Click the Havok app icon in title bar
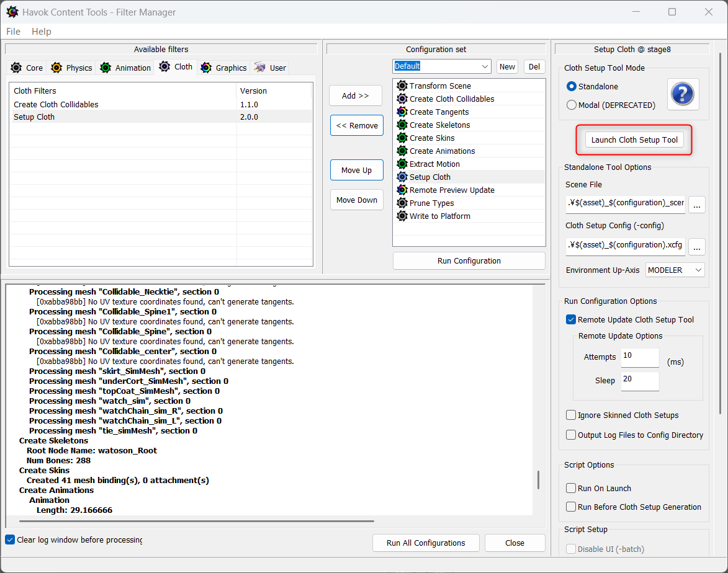728x573 pixels. tap(12, 12)
